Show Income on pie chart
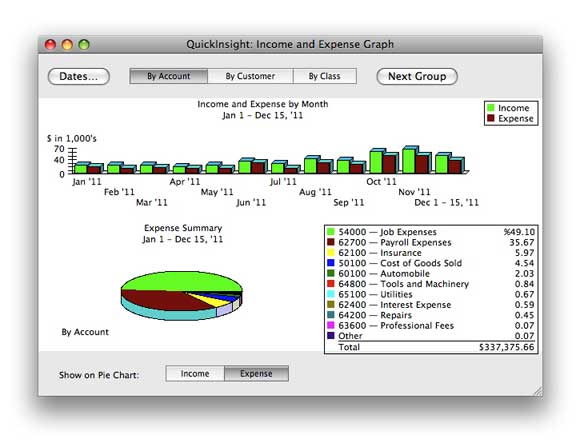The image size is (584, 443). click(x=195, y=374)
